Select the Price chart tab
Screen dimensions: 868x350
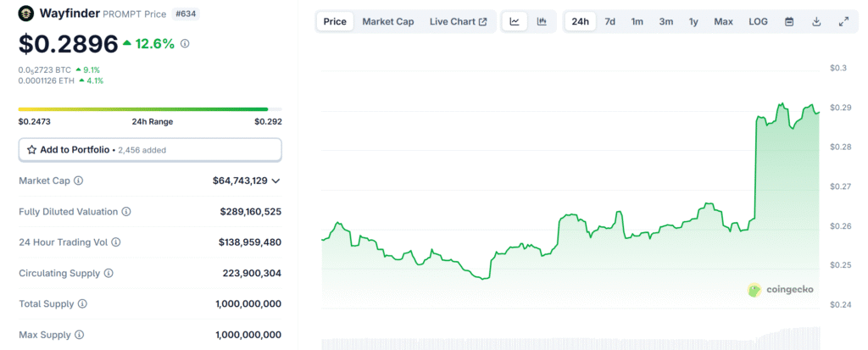[x=335, y=21]
